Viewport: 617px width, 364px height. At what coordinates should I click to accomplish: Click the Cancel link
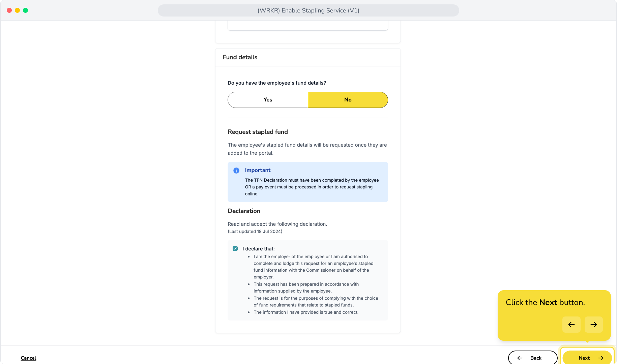point(28,358)
